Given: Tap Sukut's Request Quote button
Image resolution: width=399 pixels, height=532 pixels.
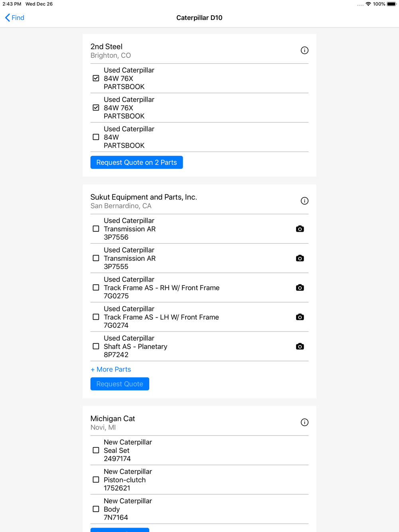Looking at the screenshot, I should pyautogui.click(x=120, y=384).
